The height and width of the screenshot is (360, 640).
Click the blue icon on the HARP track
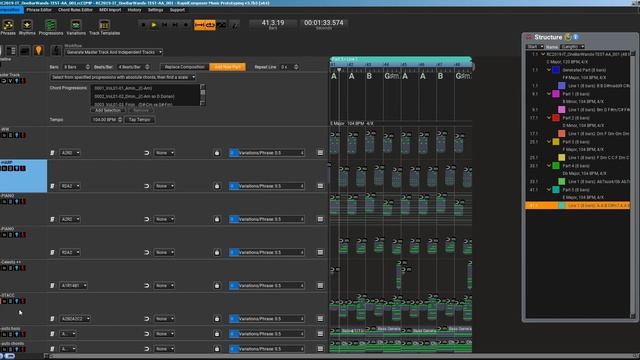click(17, 168)
